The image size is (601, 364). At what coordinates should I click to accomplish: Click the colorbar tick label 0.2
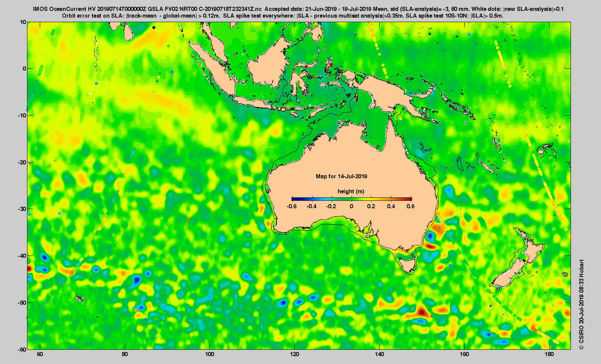371,206
